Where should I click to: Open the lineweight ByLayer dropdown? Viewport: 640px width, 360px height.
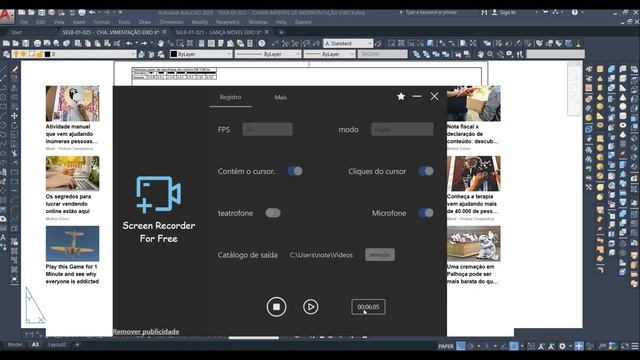[329, 54]
